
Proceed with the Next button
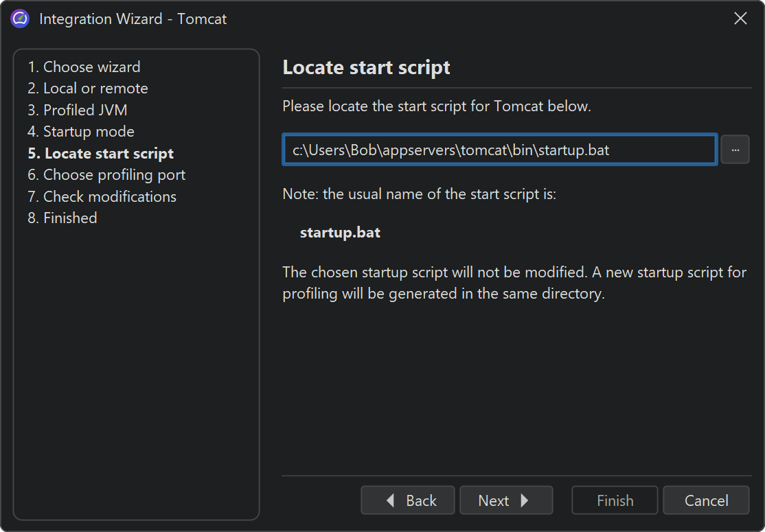pyautogui.click(x=506, y=500)
